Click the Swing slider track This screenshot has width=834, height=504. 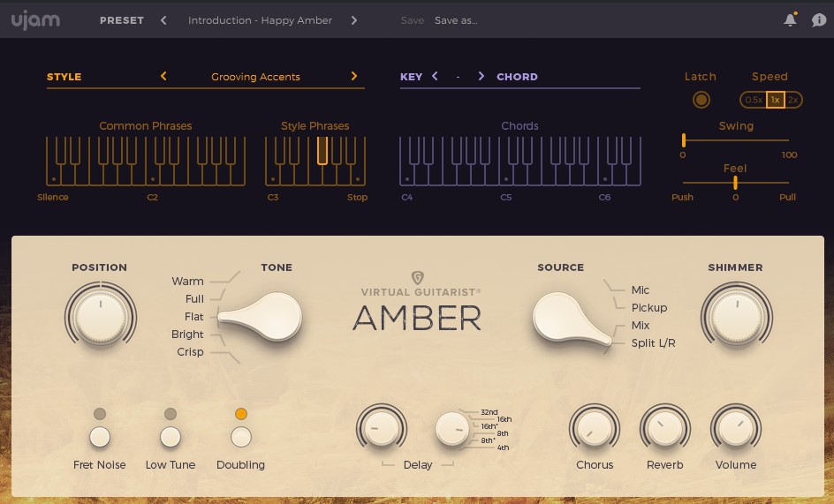tap(736, 139)
